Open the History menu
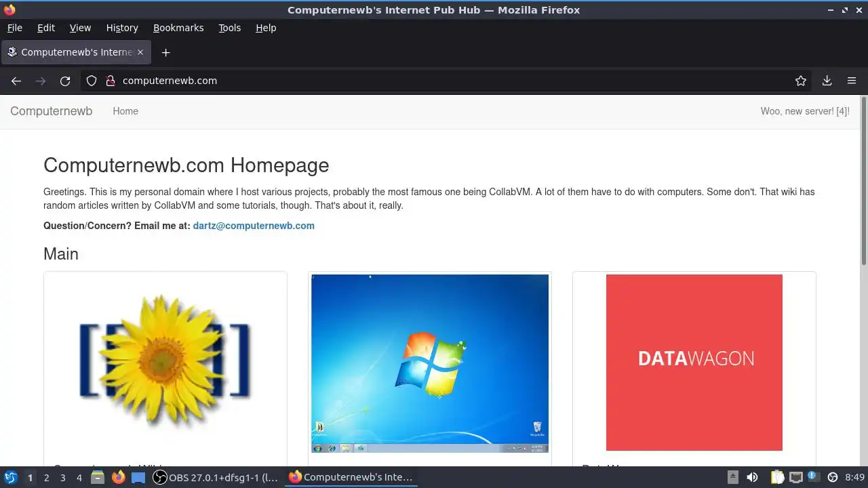This screenshot has width=868, height=488. pos(122,28)
